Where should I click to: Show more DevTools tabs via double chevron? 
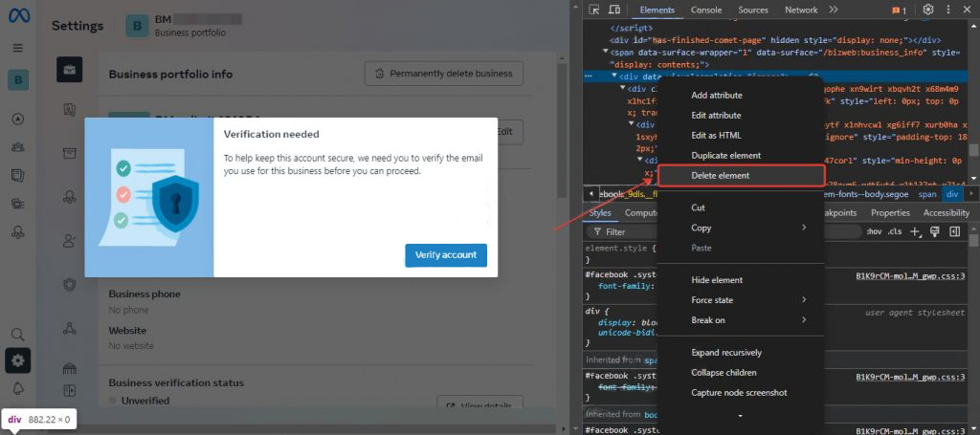(833, 10)
